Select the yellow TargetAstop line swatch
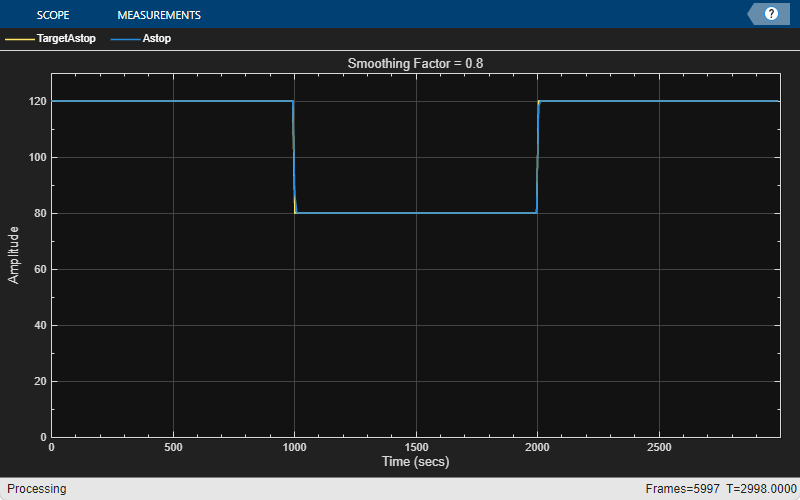800x500 pixels. pyautogui.click(x=19, y=39)
